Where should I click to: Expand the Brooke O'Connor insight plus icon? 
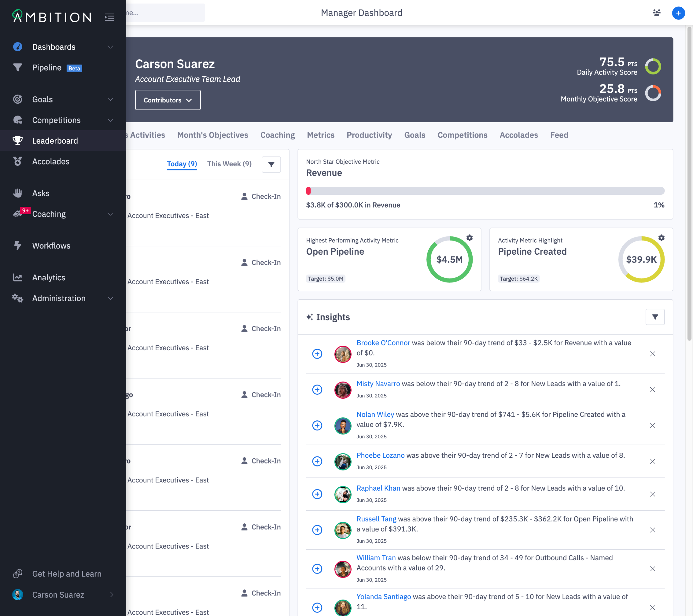(317, 354)
